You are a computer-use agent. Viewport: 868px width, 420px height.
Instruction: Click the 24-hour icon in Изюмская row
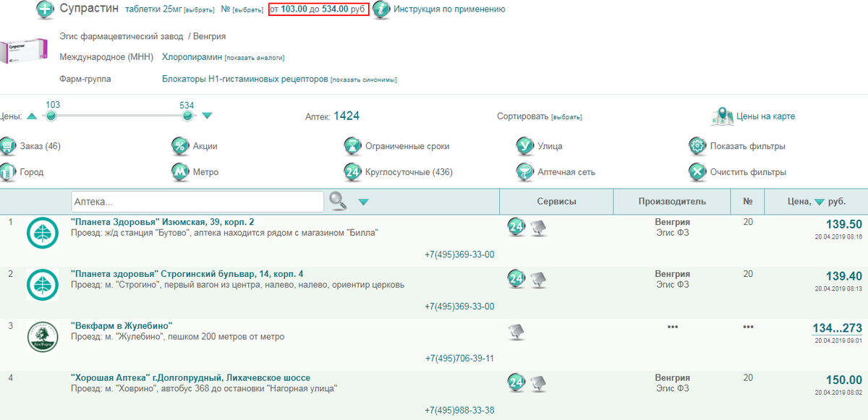pos(516,226)
